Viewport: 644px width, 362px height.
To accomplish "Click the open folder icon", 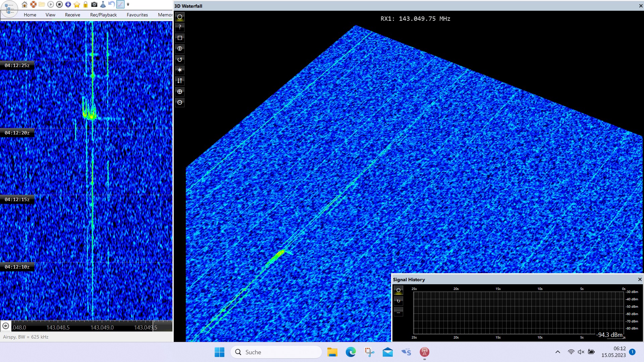I will coord(42,4).
